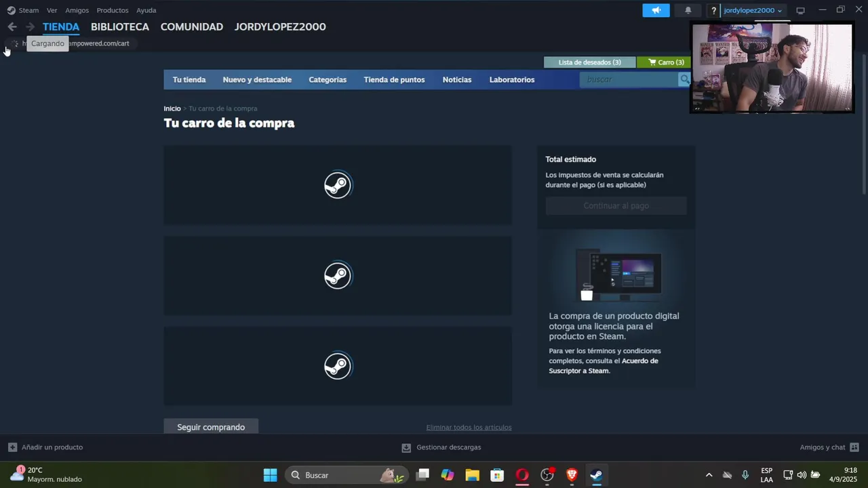Click the Continuar al pago button
The height and width of the screenshot is (488, 868).
616,205
